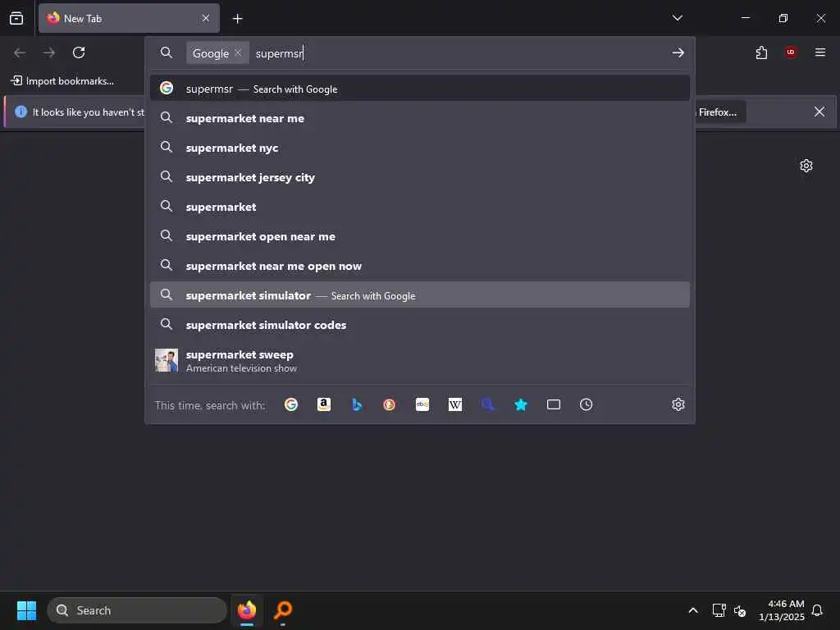This screenshot has width=840, height=630.
Task: Open Firefox from the taskbar
Action: [x=247, y=610]
